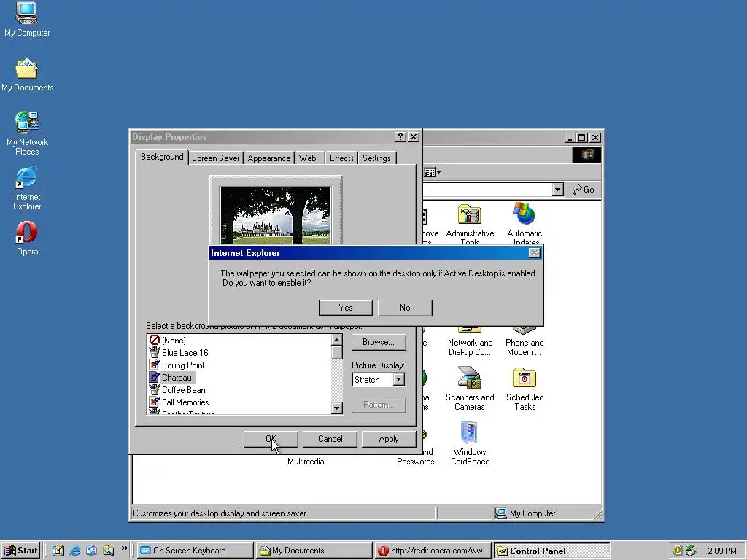Viewport: 747px width, 560px height.
Task: Open Windows CardSpace in Control Panel
Action: [470, 443]
